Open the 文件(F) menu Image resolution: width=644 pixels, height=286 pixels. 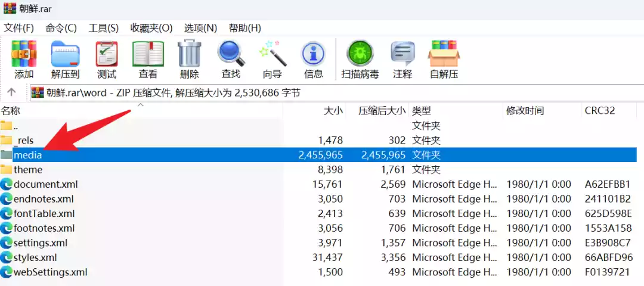click(x=19, y=28)
